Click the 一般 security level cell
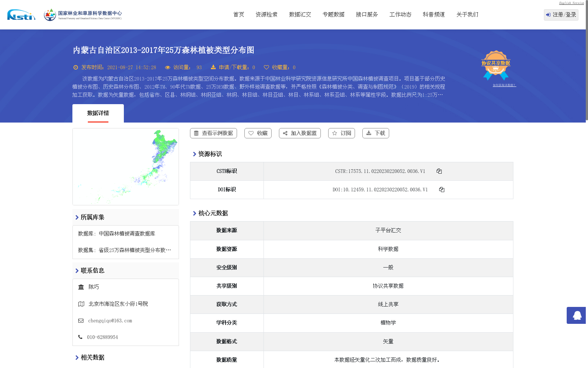This screenshot has height=368, width=588. (x=388, y=268)
